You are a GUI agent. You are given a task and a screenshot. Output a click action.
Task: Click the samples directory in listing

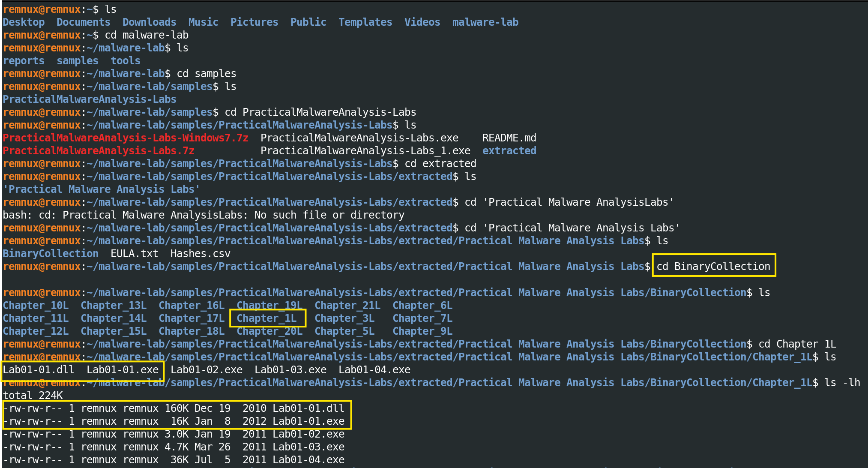click(x=78, y=61)
